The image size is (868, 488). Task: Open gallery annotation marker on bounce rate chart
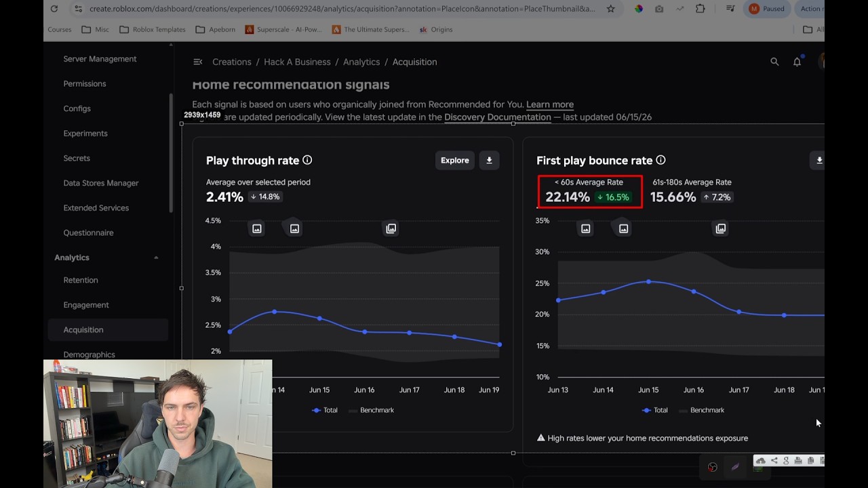(721, 228)
